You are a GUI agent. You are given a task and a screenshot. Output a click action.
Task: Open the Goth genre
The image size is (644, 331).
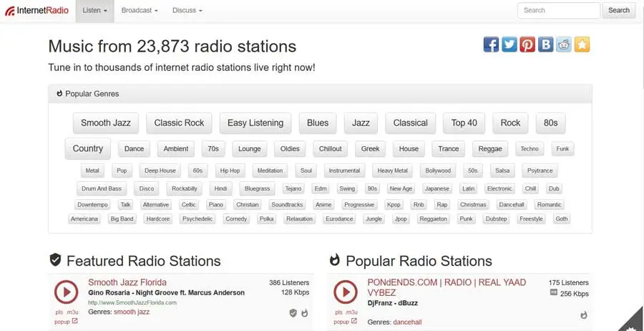562,219
